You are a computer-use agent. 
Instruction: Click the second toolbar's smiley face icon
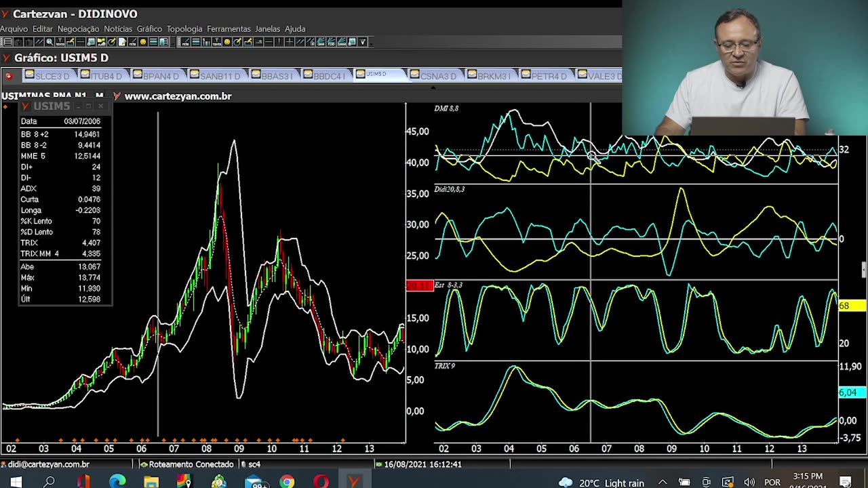(x=227, y=42)
